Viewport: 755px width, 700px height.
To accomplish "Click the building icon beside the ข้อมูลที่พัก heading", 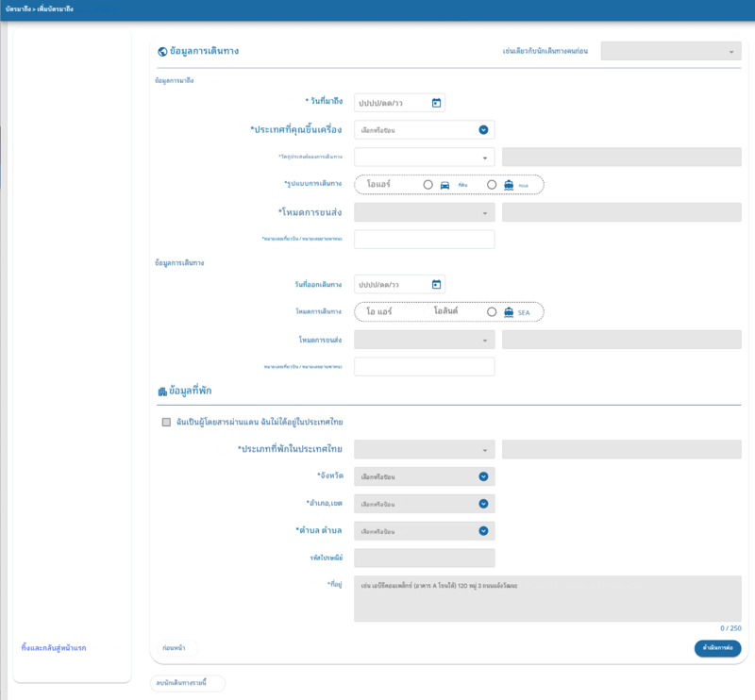I will [x=161, y=392].
